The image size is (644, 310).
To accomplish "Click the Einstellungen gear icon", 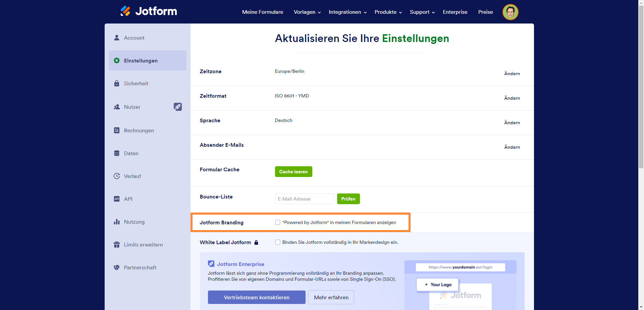I will 117,60.
